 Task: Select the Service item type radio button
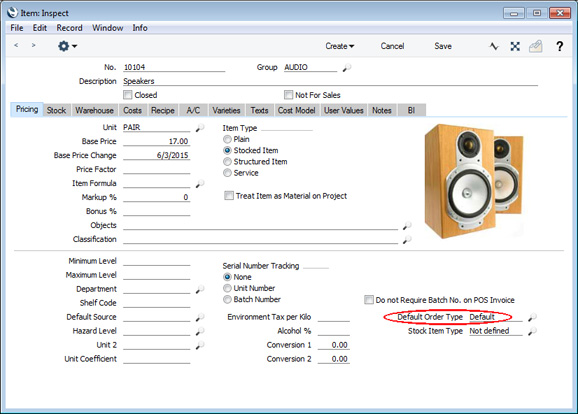(x=227, y=173)
